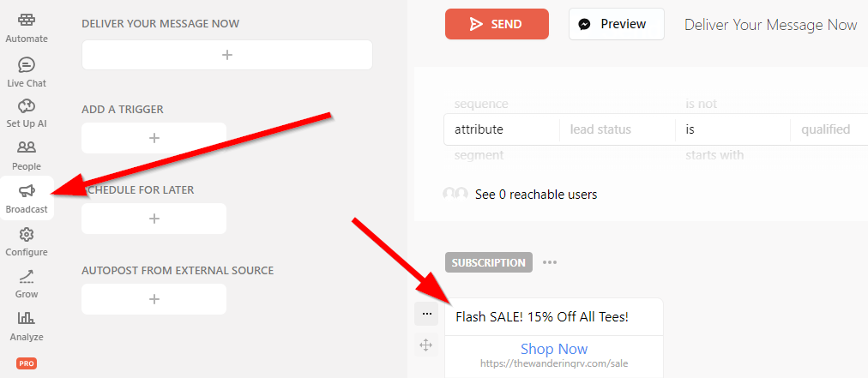Open the 'is' condition operator dropdown
Viewport: 868px width, 378px height.
click(732, 129)
